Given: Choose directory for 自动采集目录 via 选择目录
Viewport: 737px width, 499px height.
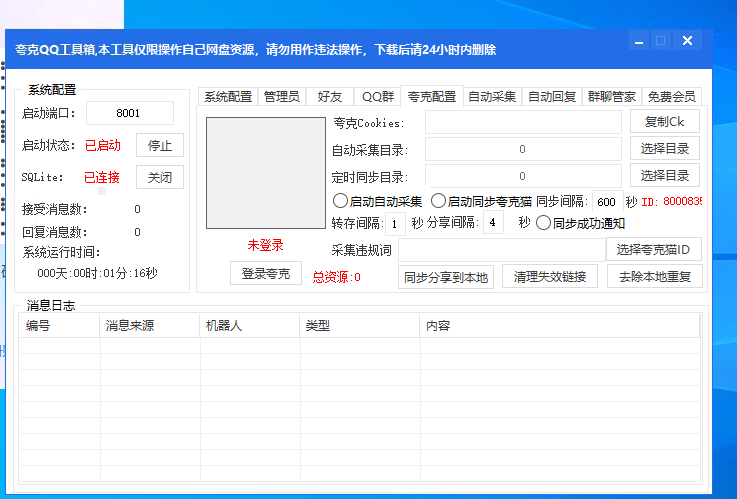Looking at the screenshot, I should [665, 149].
